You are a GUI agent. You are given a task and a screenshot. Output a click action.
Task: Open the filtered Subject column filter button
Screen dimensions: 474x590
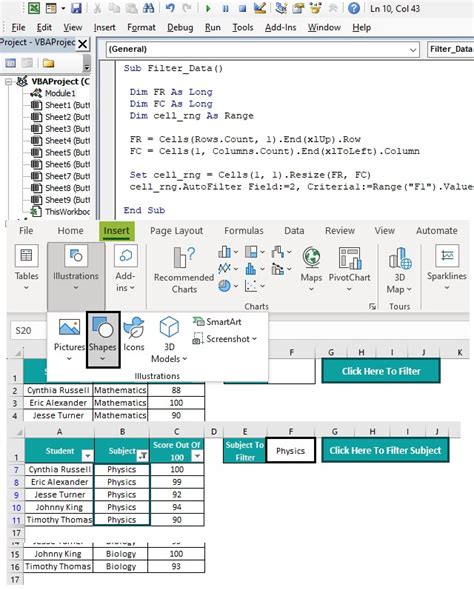tap(143, 456)
